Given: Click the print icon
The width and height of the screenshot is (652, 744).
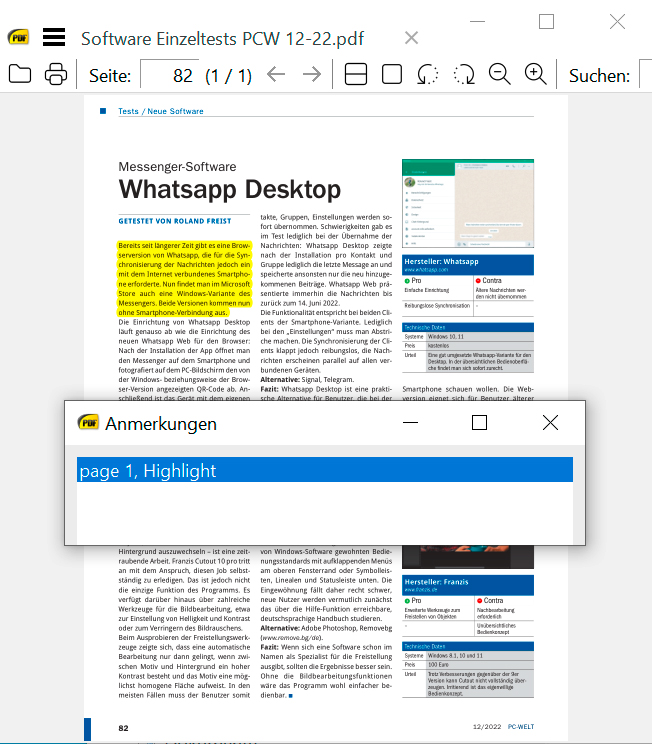Looking at the screenshot, I should tap(56, 74).
